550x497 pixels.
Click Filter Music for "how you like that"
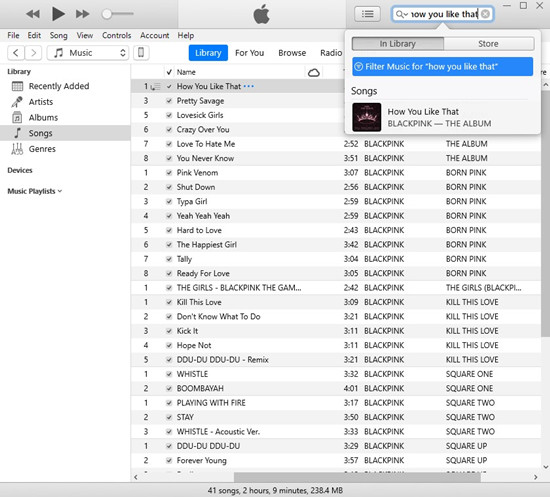tap(443, 67)
